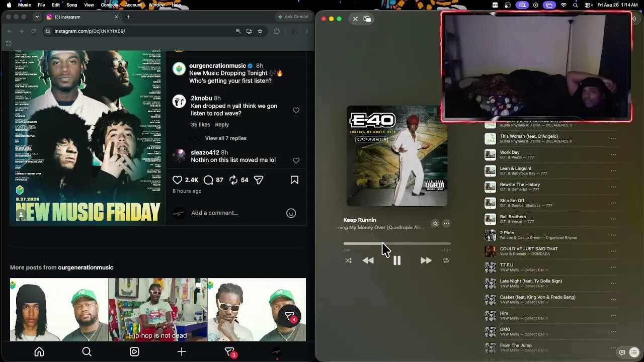Viewport: 644px width, 362px height.
Task: Open sleazo412's profile link
Action: 205,152
